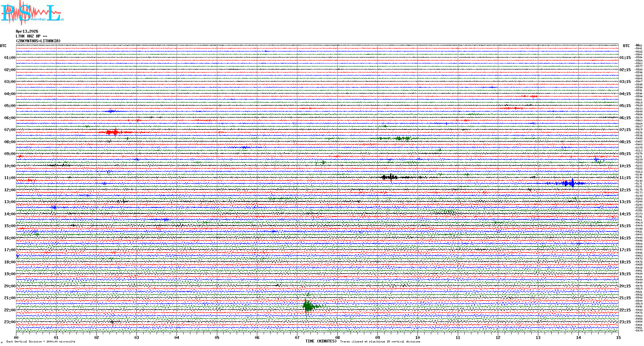Click the black seismic event on the 11:00 trace
The height and width of the screenshot is (346, 644).
390,177
